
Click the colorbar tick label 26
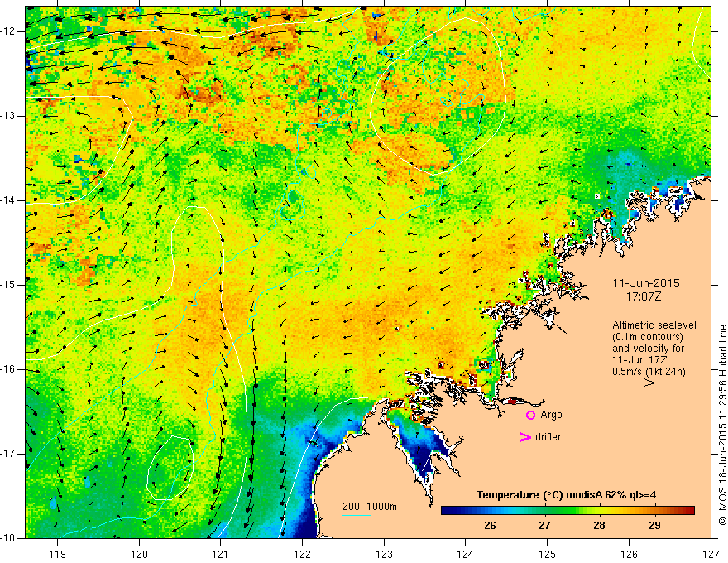pos(490,526)
